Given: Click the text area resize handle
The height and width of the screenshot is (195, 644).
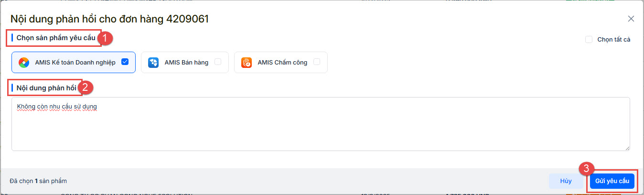Looking at the screenshot, I should (627, 148).
